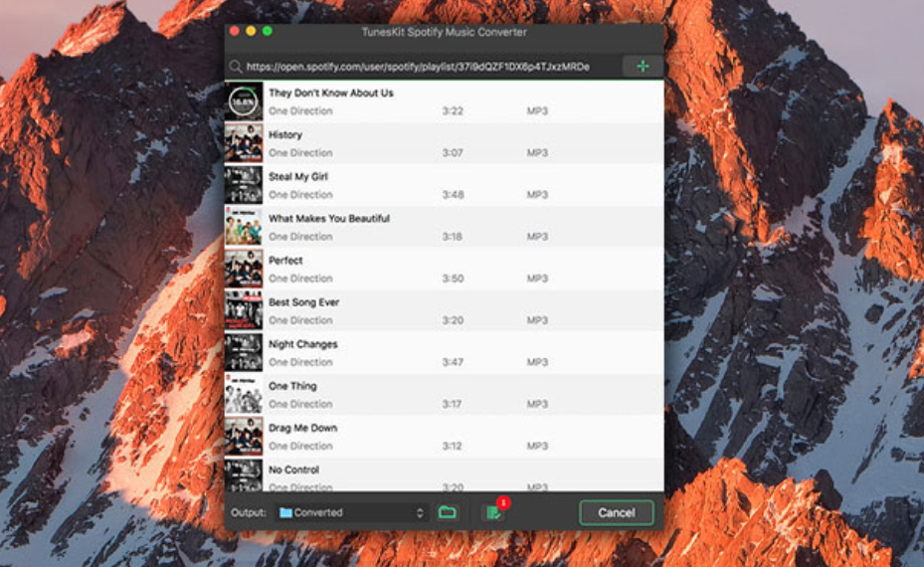
Task: Click the search magnifier icon
Action: 236,67
